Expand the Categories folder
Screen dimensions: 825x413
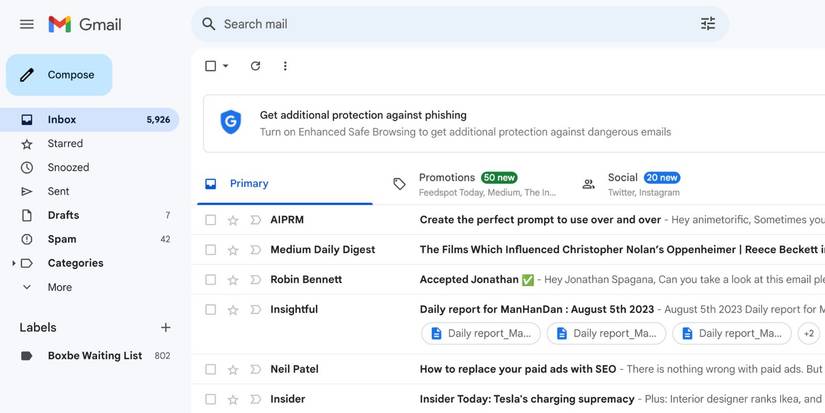pyautogui.click(x=14, y=263)
